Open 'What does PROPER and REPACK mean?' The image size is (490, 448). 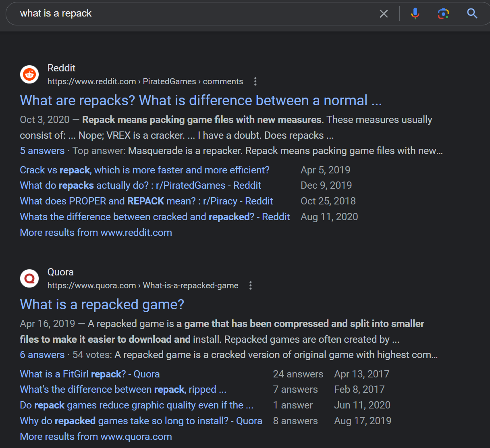[146, 201]
